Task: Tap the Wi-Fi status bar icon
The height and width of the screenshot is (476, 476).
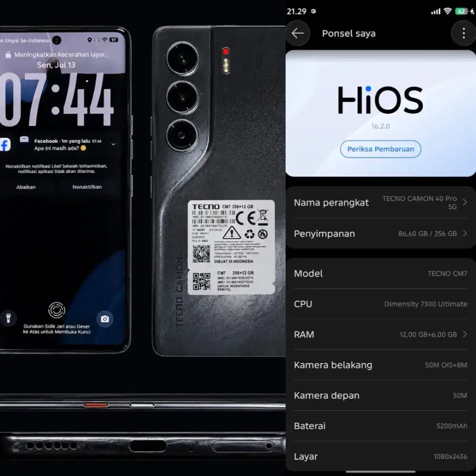Action: coord(447,11)
